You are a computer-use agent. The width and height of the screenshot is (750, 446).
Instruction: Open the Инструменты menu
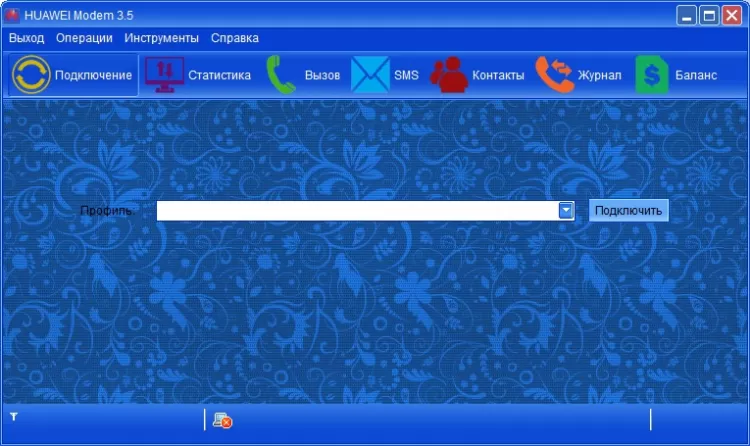pyautogui.click(x=161, y=38)
